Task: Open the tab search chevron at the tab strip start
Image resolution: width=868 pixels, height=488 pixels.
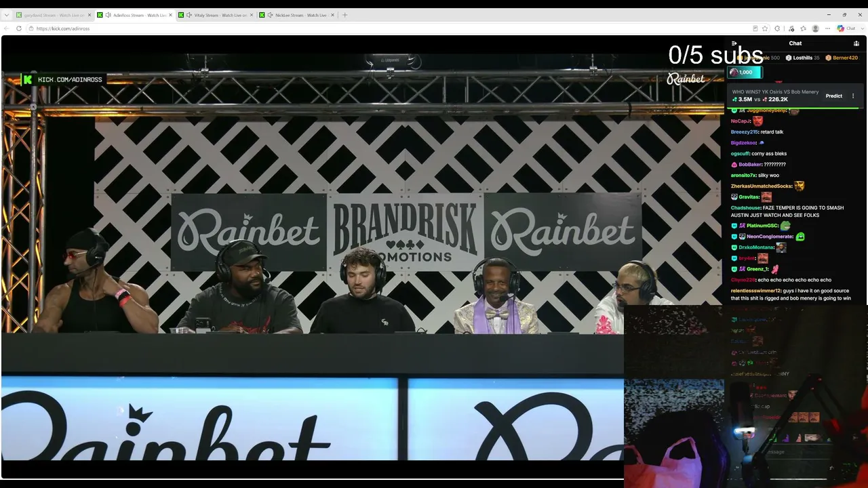Action: 7,15
